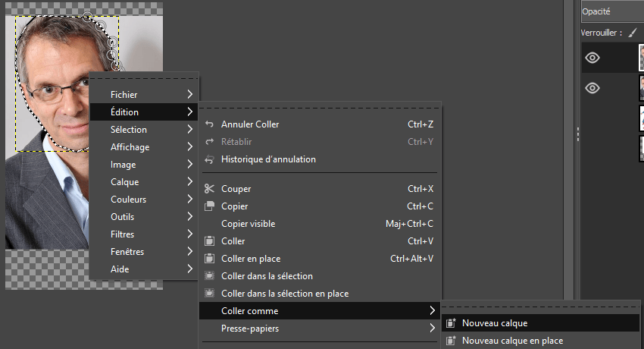The height and width of the screenshot is (349, 644).
Task: Open the Filtres submenu via its chevron
Action: 189,234
